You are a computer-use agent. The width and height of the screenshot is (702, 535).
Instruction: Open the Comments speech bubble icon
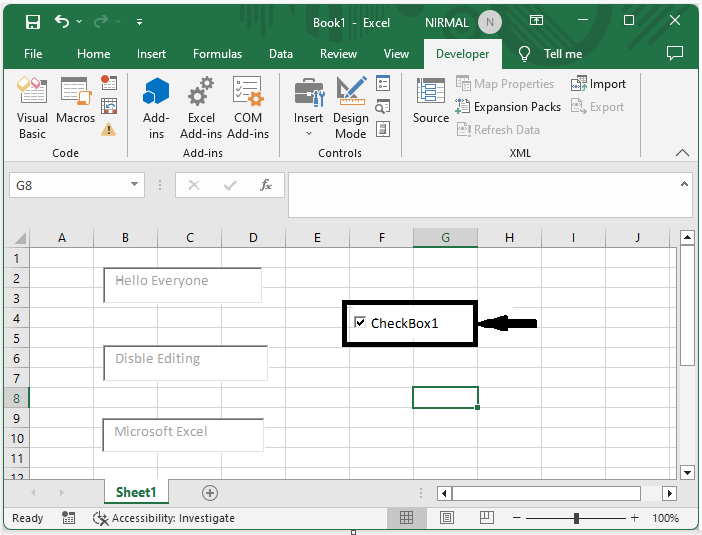point(675,53)
